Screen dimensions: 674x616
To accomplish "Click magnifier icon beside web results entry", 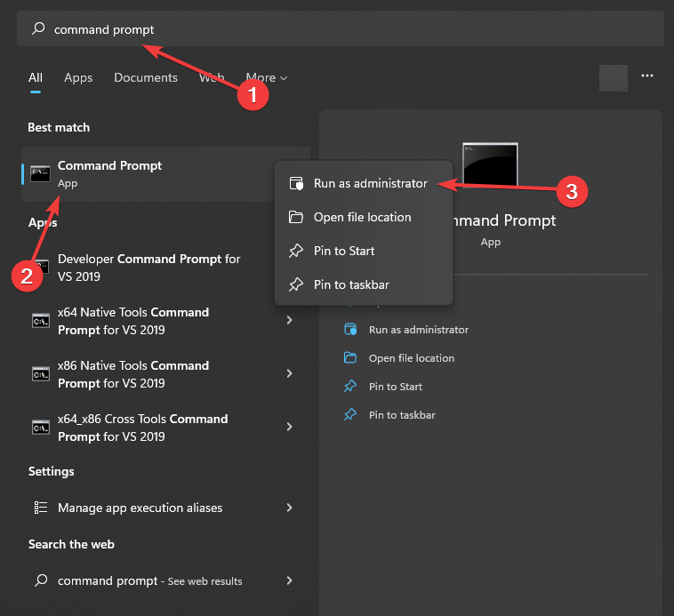I will click(x=41, y=580).
